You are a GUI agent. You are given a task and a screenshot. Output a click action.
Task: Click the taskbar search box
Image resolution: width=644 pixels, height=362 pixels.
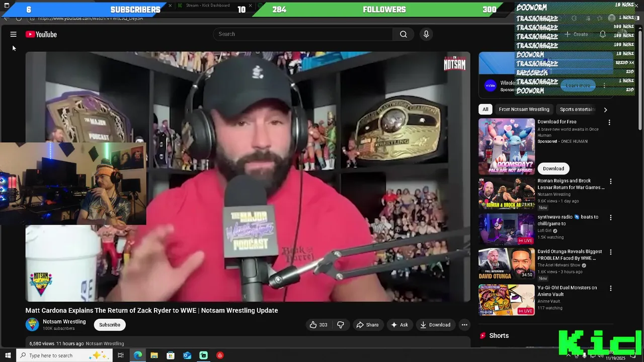click(63, 355)
